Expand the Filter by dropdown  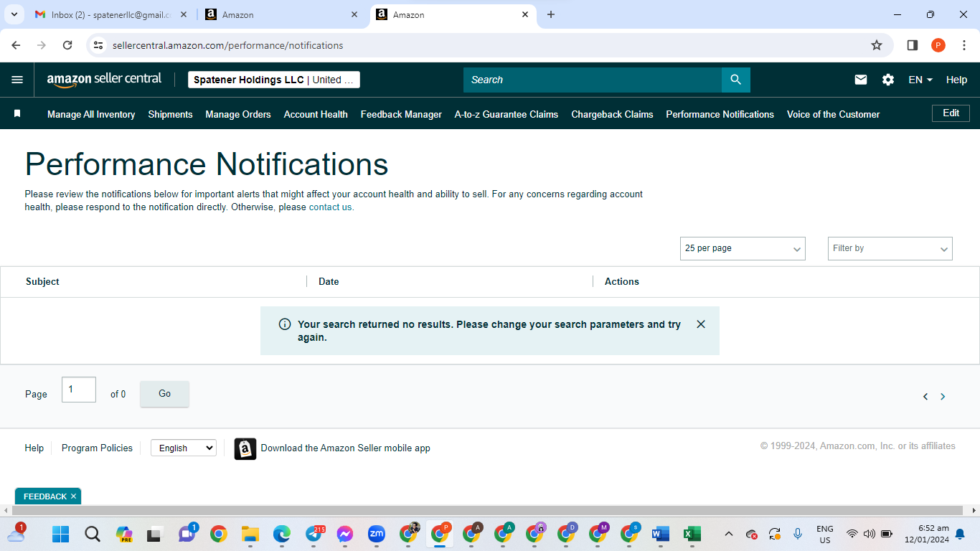point(890,248)
